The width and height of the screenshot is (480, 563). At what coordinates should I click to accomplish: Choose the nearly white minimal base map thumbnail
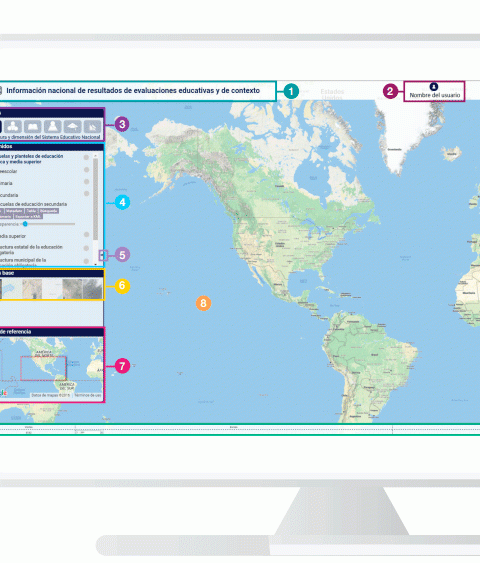pyautogui.click(x=52, y=289)
